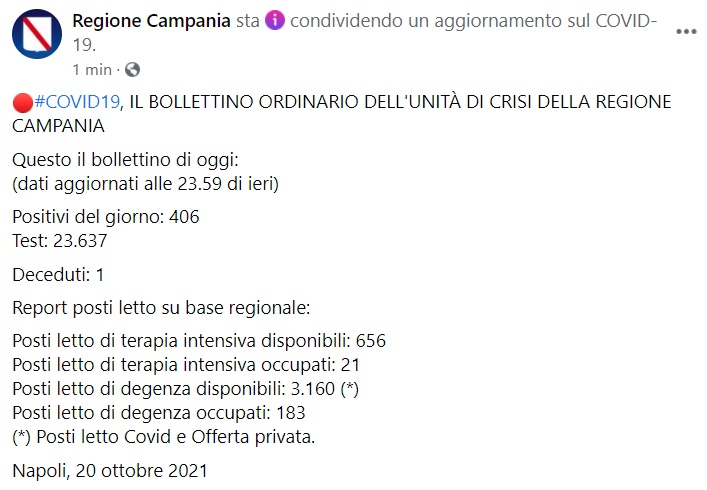Click the Regione Campania page name
707x490 pixels.
(x=152, y=21)
